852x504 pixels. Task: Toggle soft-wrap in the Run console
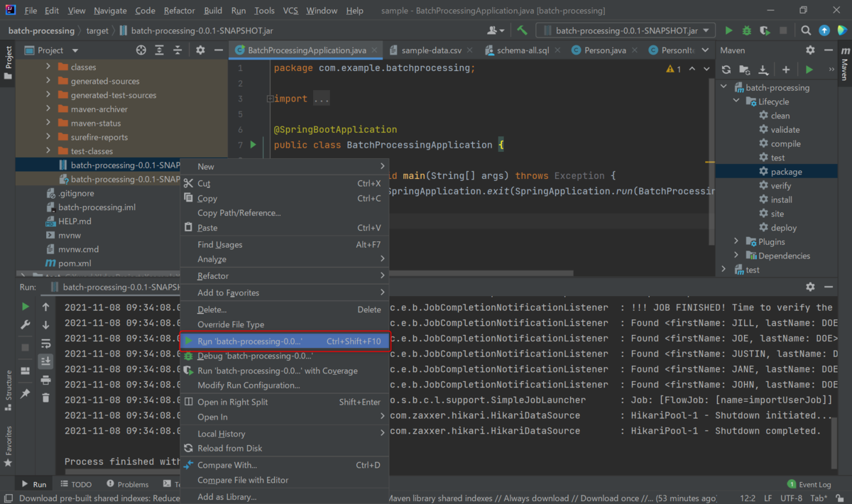pyautogui.click(x=46, y=344)
